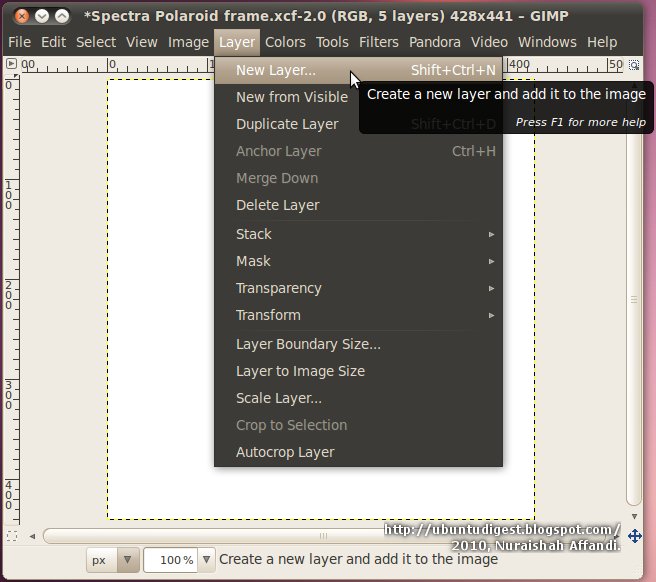The width and height of the screenshot is (656, 582).
Task: Minimize the GIMP window
Action: pyautogui.click(x=41, y=16)
